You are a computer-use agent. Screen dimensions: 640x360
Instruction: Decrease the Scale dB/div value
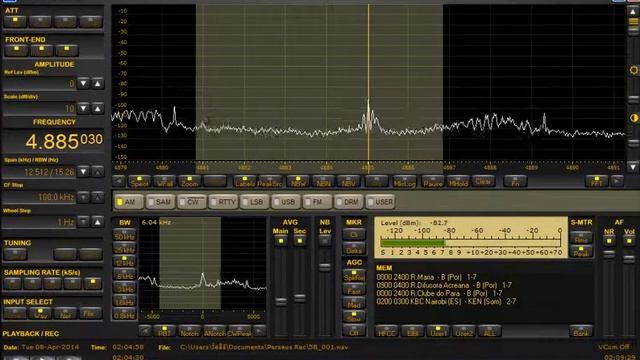[x=83, y=109]
